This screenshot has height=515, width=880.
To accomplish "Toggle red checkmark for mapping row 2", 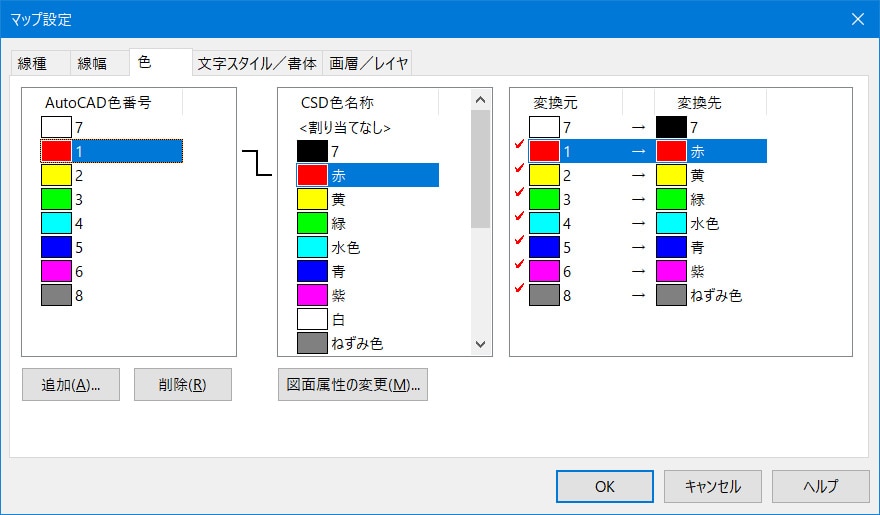I will pos(519,170).
